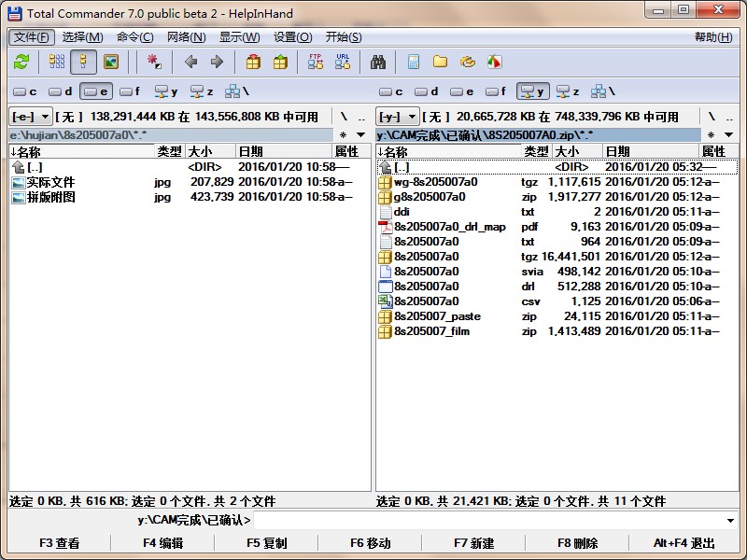Go back with left arrow icon

191,62
